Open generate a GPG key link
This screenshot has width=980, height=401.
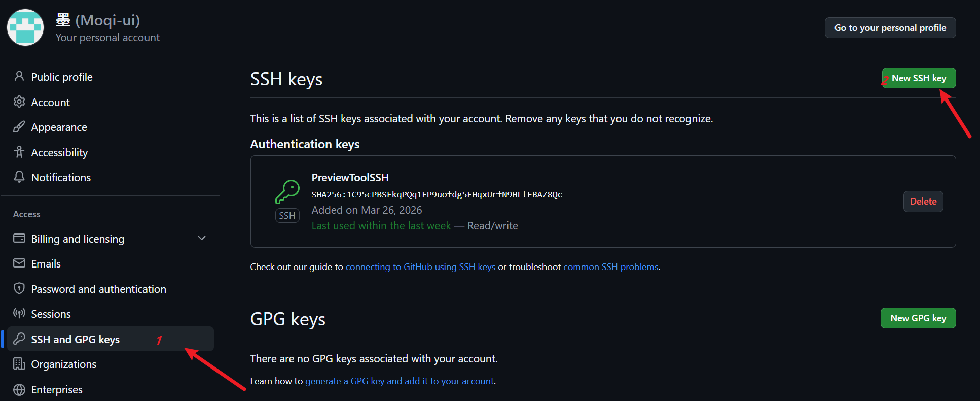click(x=400, y=381)
